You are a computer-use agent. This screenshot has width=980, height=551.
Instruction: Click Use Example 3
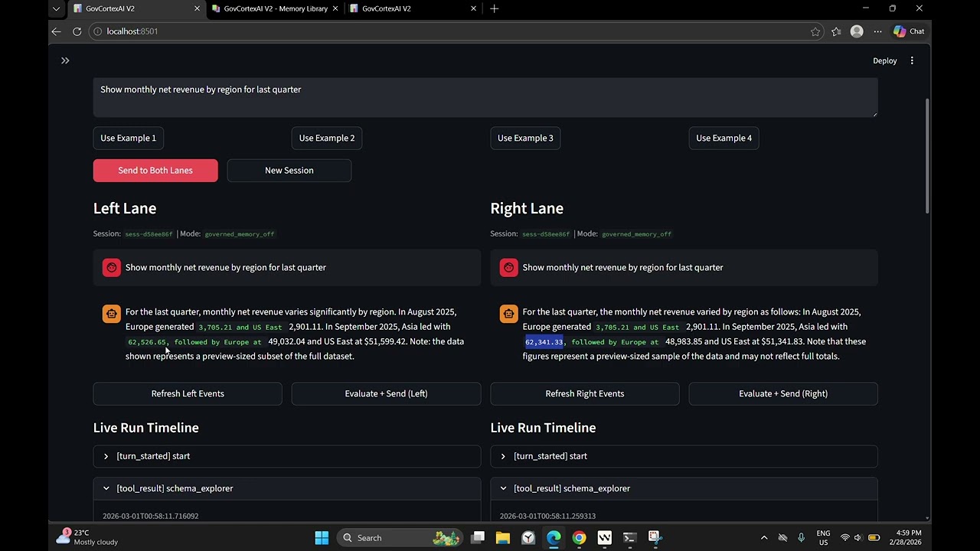pyautogui.click(x=525, y=138)
